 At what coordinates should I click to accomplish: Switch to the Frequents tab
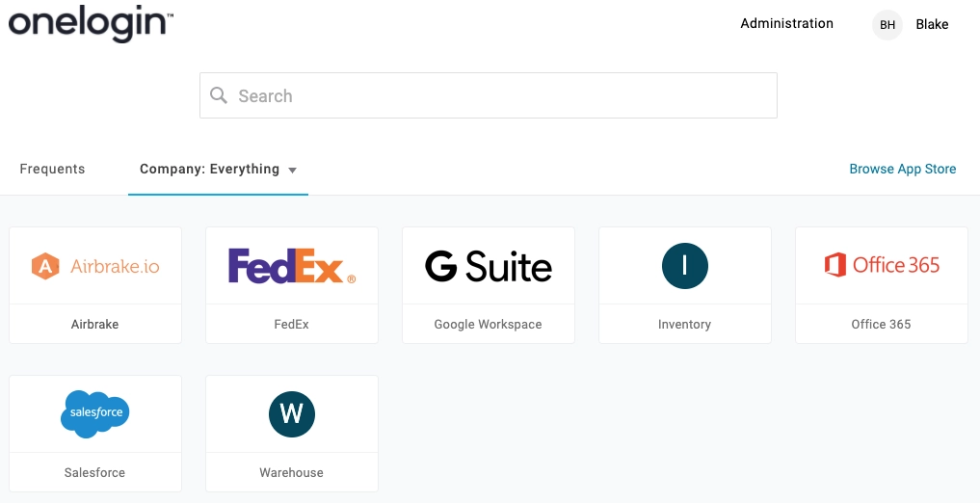point(52,169)
